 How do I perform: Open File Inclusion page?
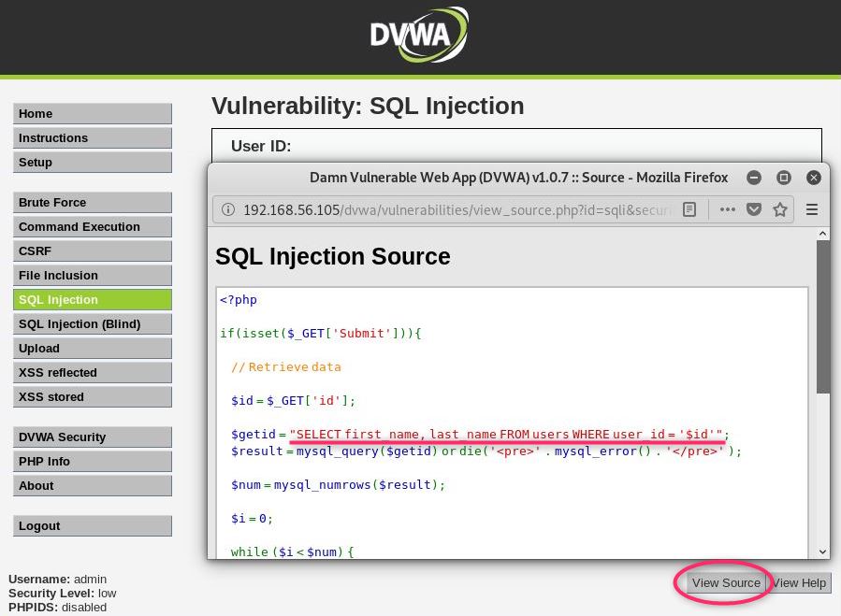[x=93, y=275]
